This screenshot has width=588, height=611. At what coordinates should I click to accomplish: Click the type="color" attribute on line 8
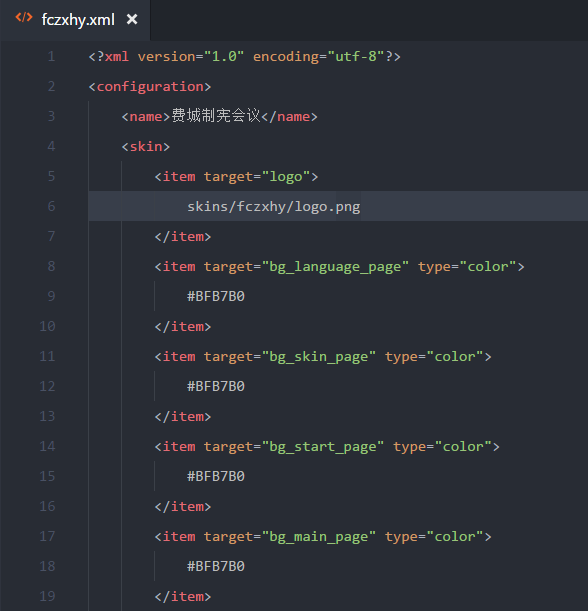467,267
